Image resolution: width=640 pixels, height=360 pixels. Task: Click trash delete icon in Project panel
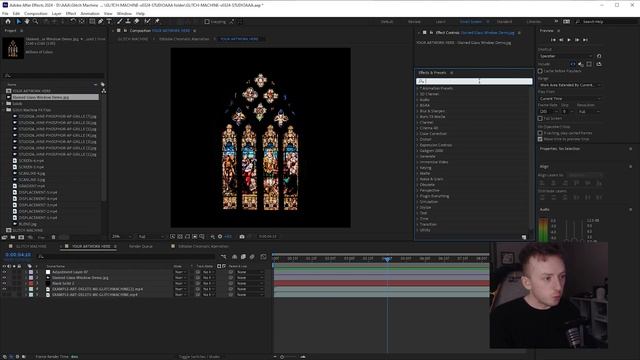click(x=53, y=237)
